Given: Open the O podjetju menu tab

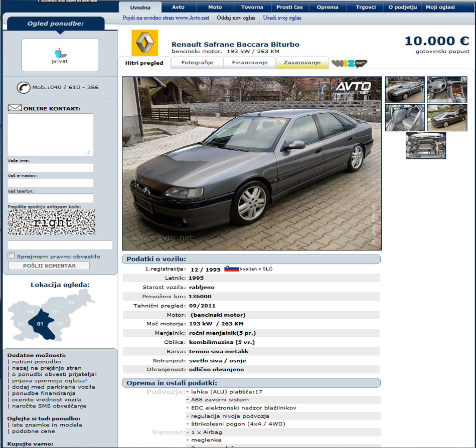Looking at the screenshot, I should [x=403, y=8].
